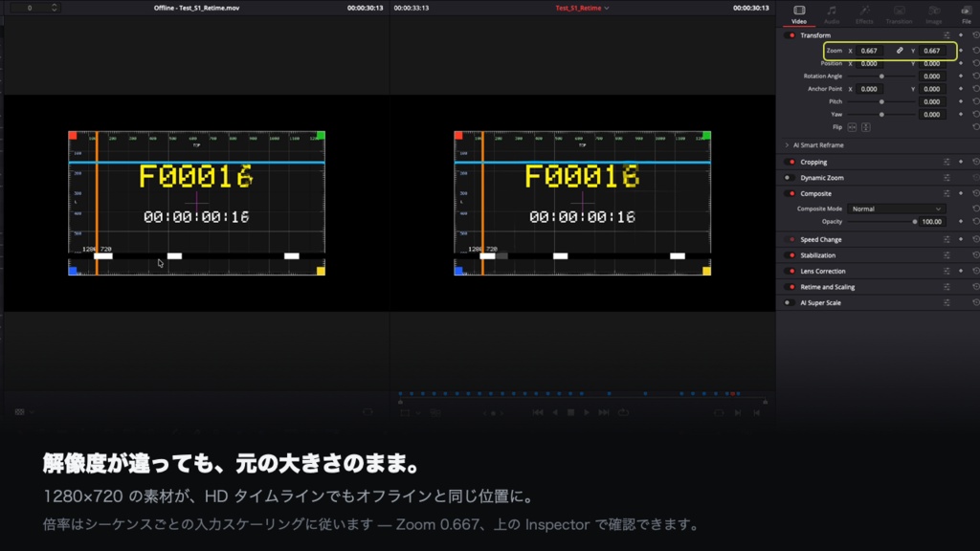Open the Transform section options icon

click(947, 35)
